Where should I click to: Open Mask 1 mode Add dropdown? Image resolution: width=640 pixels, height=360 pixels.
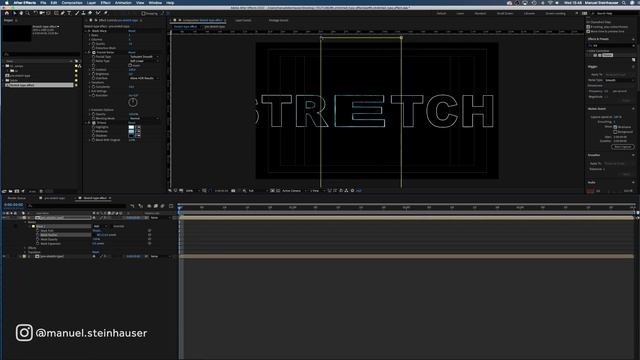(x=100, y=226)
